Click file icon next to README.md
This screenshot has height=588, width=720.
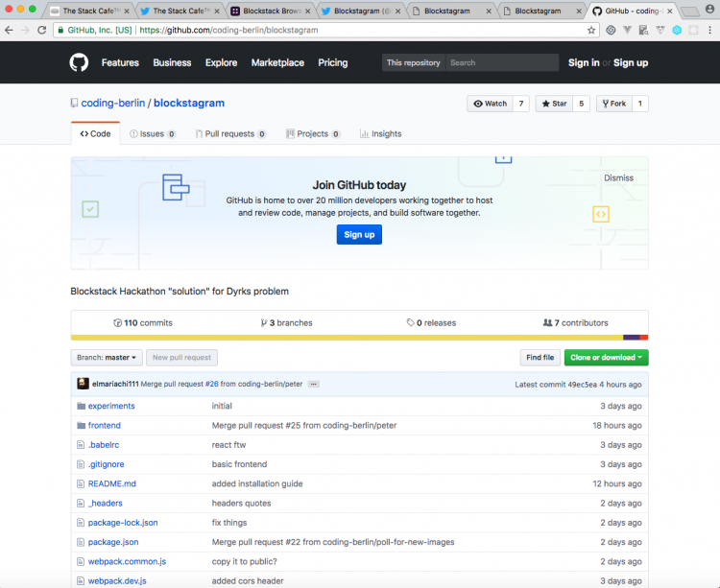pos(81,483)
